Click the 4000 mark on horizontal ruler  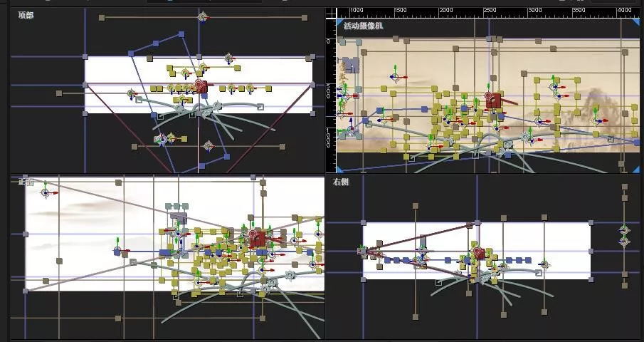point(624,10)
